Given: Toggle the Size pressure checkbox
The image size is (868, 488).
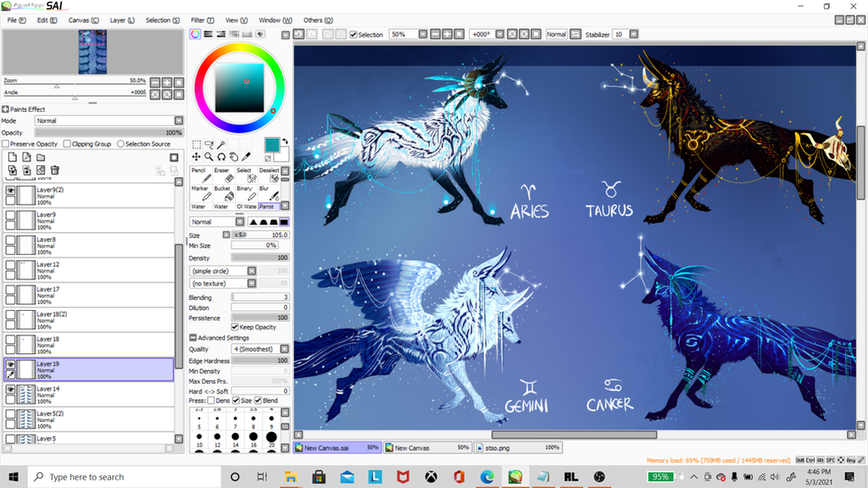Looking at the screenshot, I should pos(236,400).
